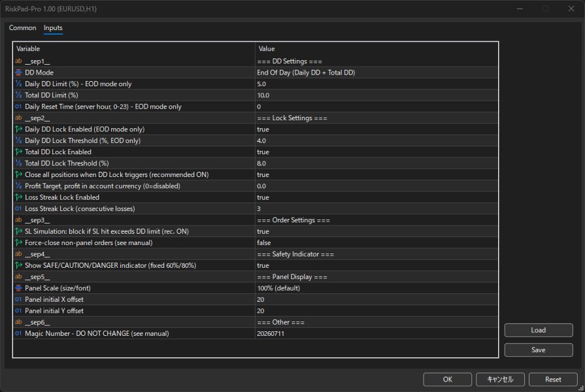The image size is (585, 392).
Task: Click the Variable column header
Action: point(134,48)
